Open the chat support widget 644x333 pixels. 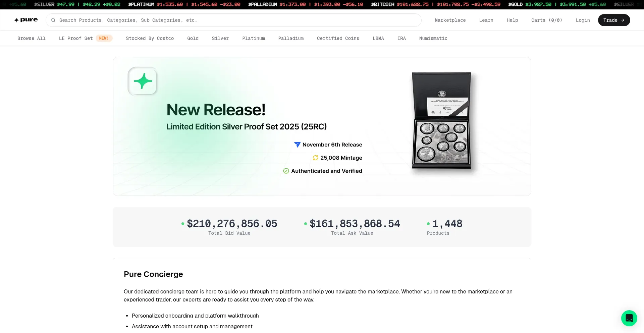629,318
